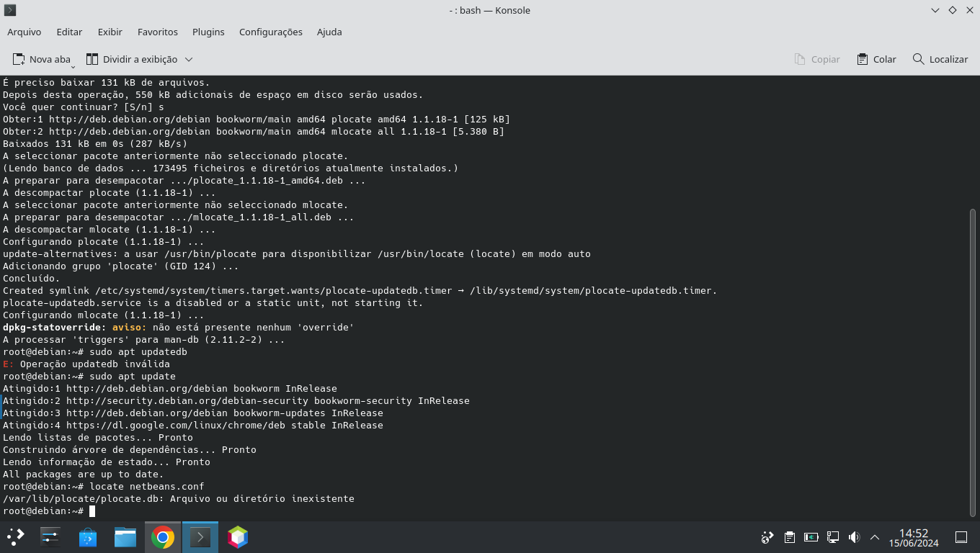Click the 'Created symlink' output line
This screenshot has height=553, width=980.
(360, 290)
